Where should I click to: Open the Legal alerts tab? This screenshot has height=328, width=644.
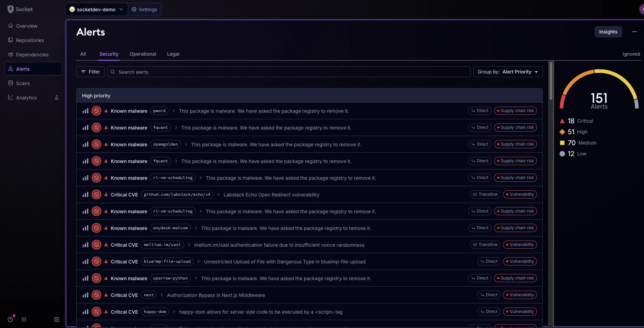[173, 54]
